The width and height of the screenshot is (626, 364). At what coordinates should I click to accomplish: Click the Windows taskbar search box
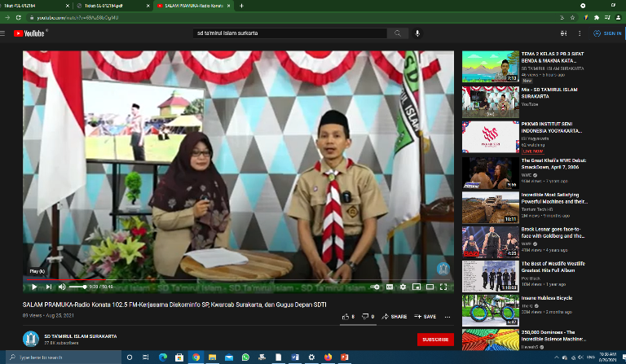point(64,357)
